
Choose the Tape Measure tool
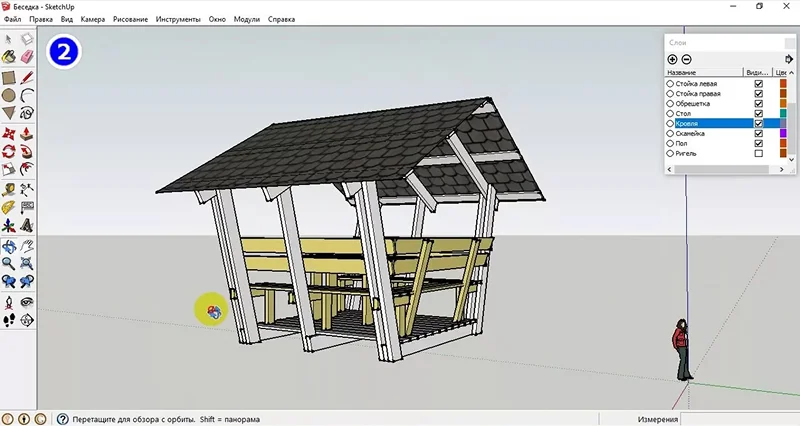(x=9, y=188)
